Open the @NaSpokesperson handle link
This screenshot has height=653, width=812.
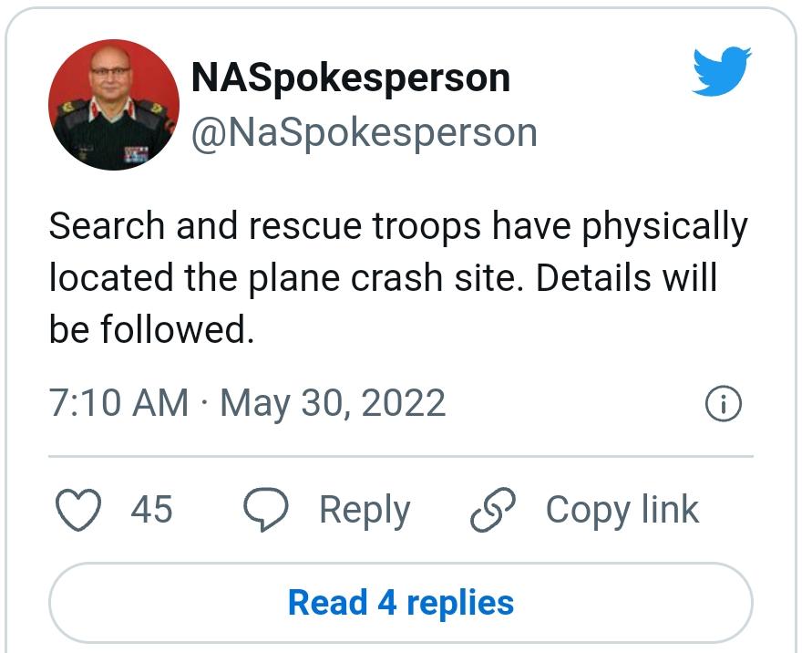pos(364,133)
